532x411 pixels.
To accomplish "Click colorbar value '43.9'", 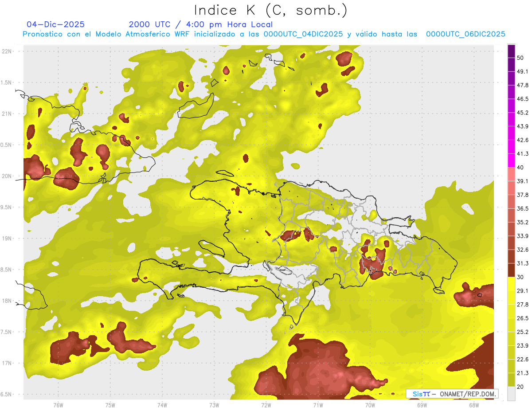I will pyautogui.click(x=523, y=126).
